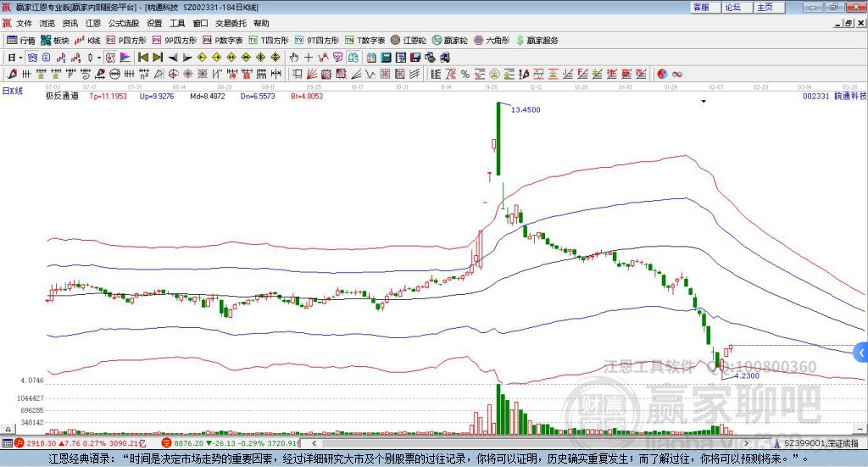Screen dimensions: 868x467
Task: Open the 设置 menu
Action: 154,23
